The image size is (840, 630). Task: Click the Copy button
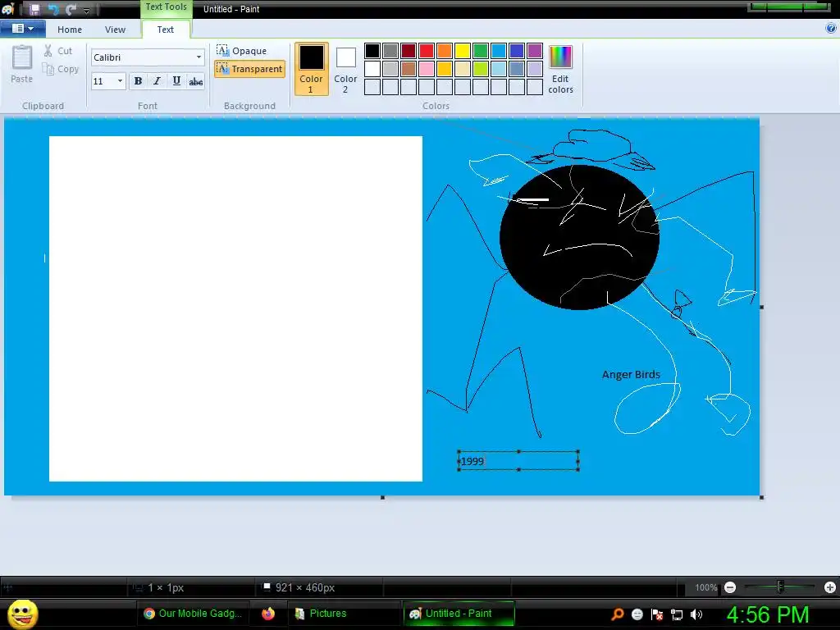click(61, 69)
